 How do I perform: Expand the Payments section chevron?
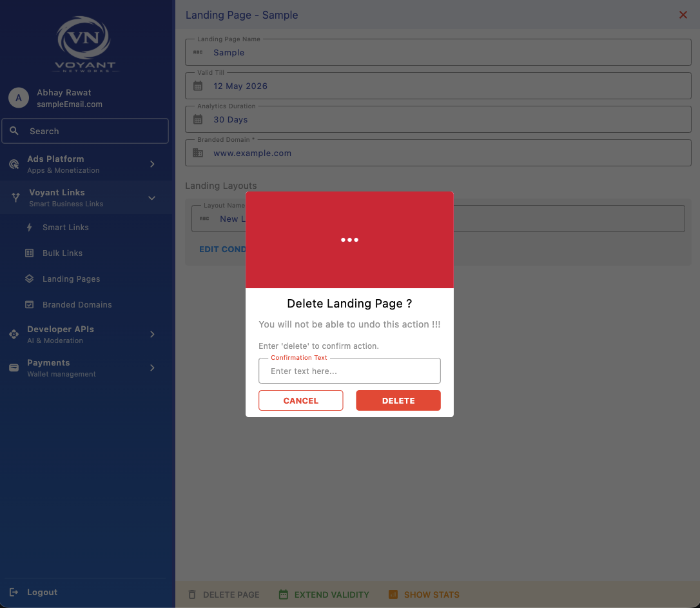coord(152,368)
